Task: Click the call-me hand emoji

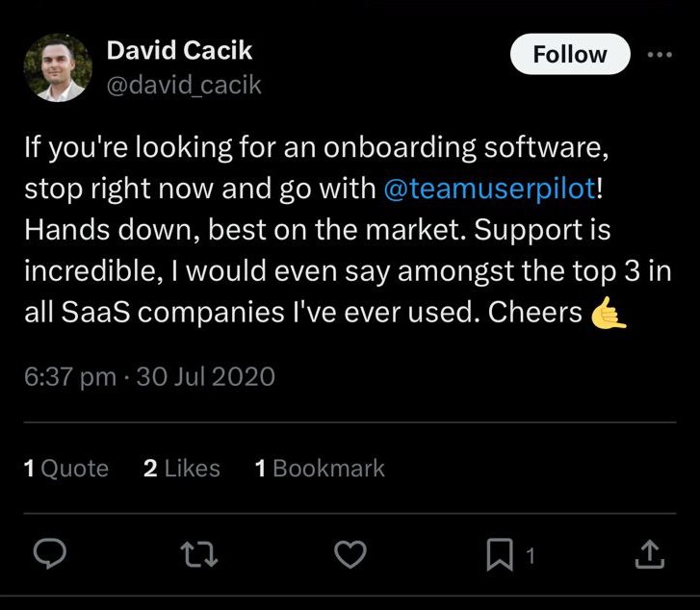Action: point(609,314)
